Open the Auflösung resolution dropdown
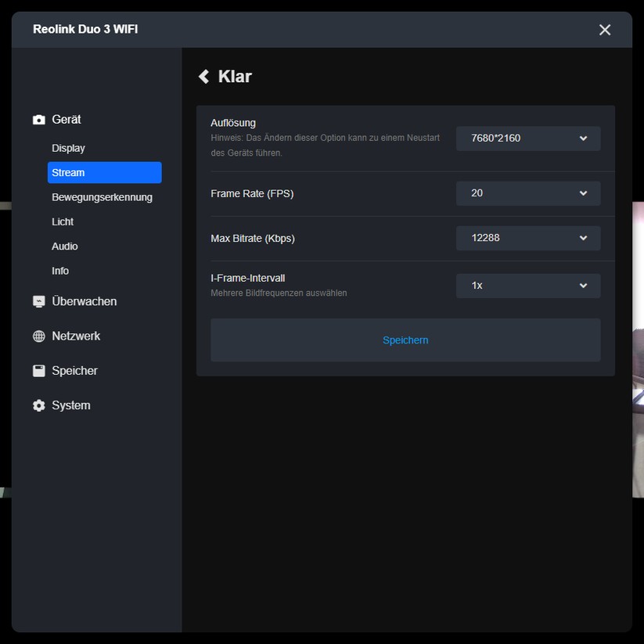This screenshot has width=644, height=644. (527, 139)
